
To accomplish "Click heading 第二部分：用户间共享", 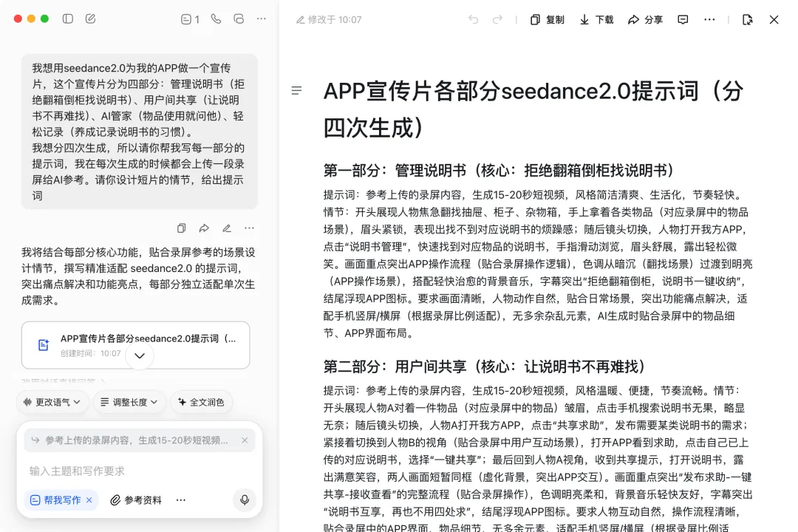I will pos(484,366).
